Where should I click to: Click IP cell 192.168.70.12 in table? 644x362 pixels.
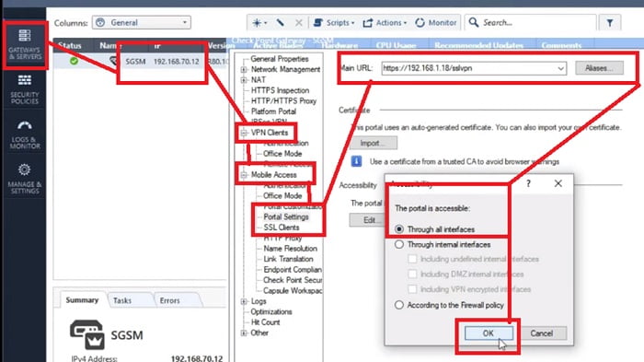click(x=177, y=62)
